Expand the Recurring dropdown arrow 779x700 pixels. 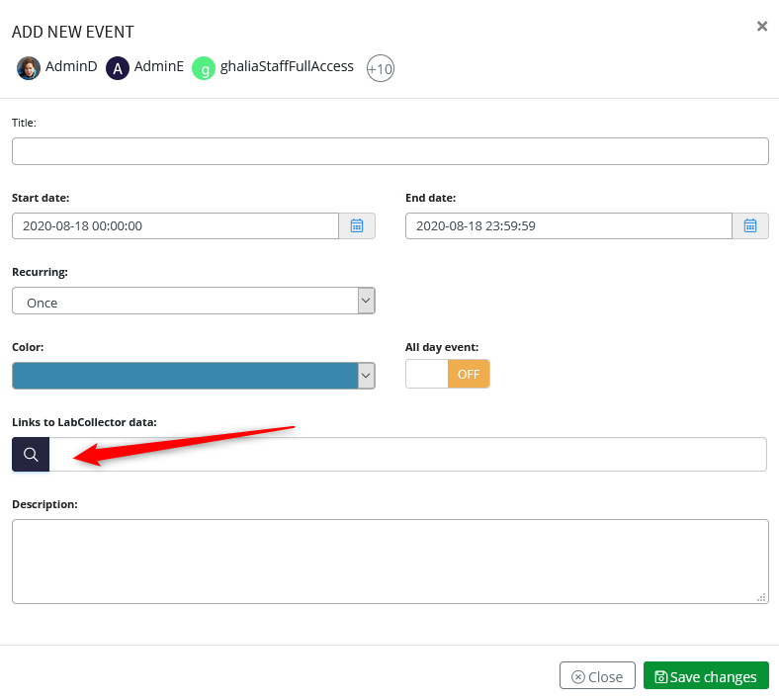point(366,301)
